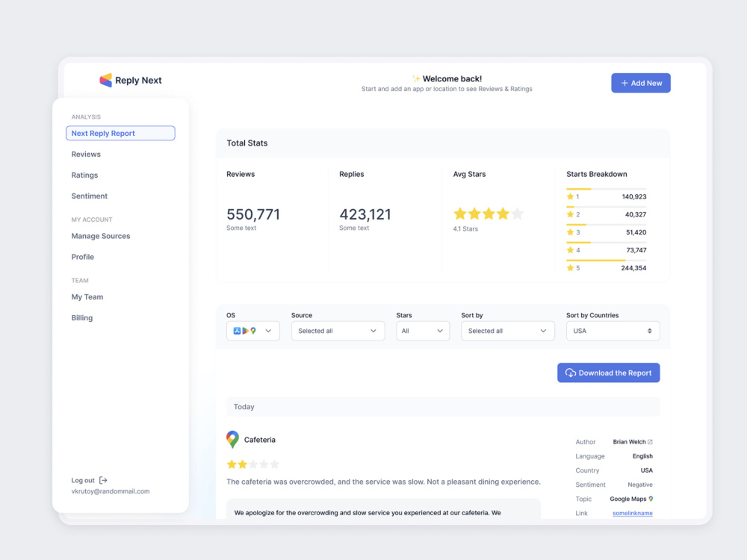The width and height of the screenshot is (747, 560).
Task: Click the external link icon next to Brian Welch
Action: click(651, 441)
